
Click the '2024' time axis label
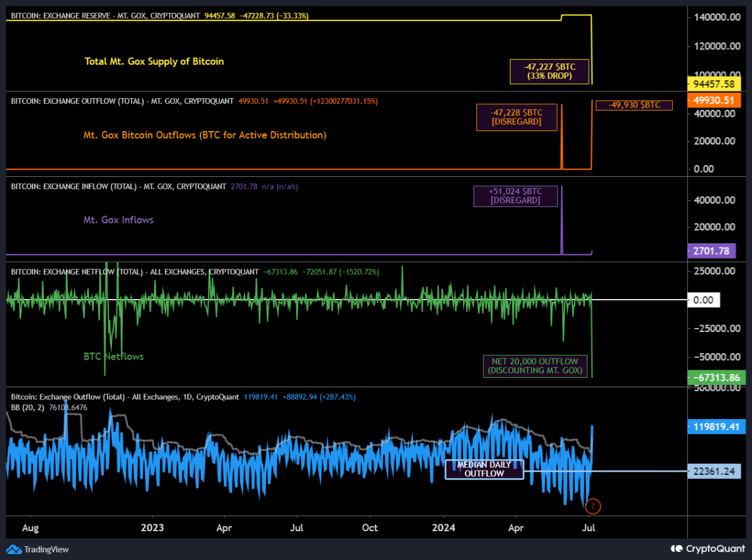coord(444,528)
